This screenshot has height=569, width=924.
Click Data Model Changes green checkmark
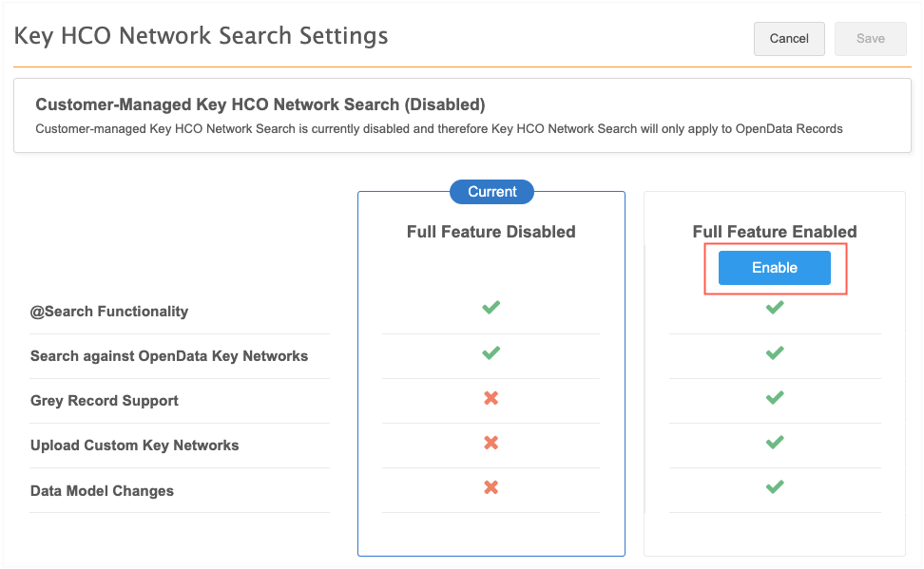coord(775,487)
